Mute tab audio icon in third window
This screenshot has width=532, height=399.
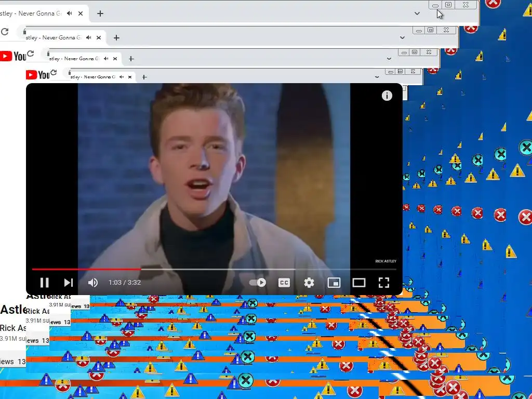[x=106, y=58]
